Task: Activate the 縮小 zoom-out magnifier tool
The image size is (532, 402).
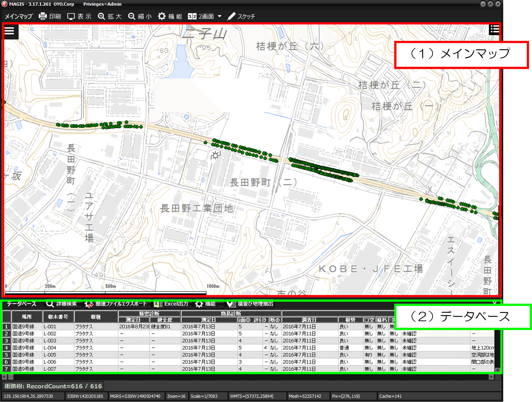Action: [x=132, y=16]
